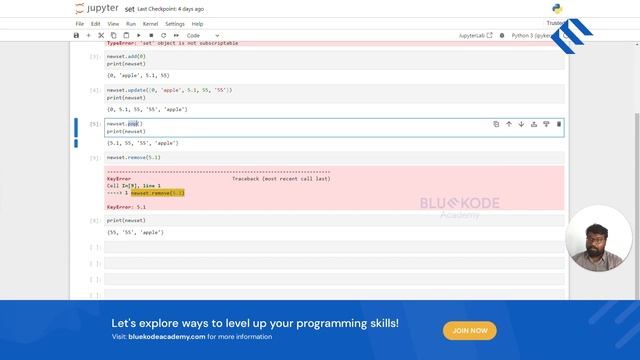This screenshot has height=360, width=640.
Task: Click the newset.update code cell
Action: click(334, 94)
